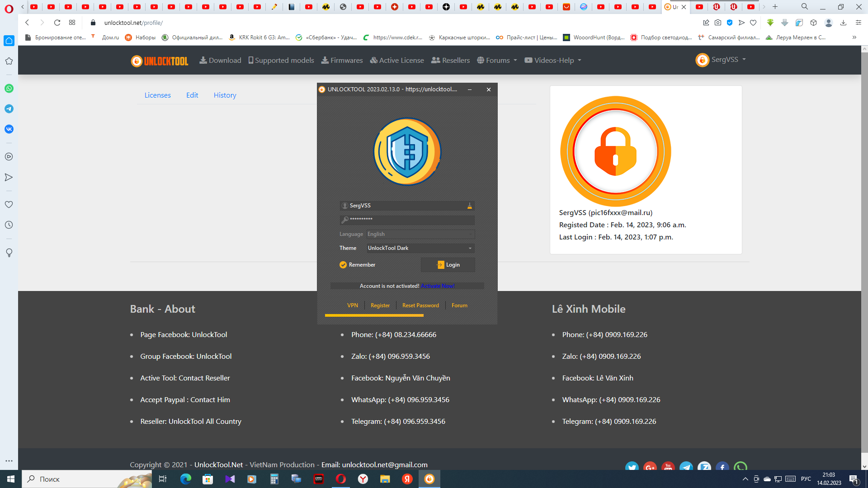868x488 pixels.
Task: Open Telegram from the Opera sidebar
Action: click(9, 109)
